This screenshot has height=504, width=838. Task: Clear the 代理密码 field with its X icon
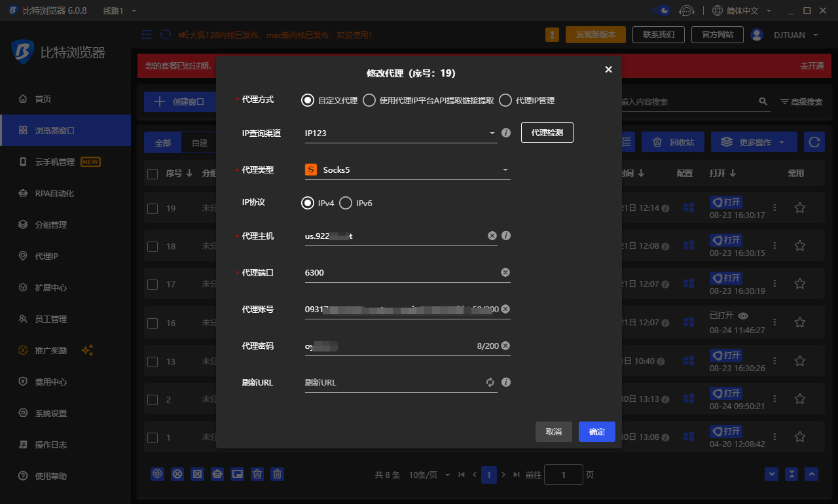(505, 346)
